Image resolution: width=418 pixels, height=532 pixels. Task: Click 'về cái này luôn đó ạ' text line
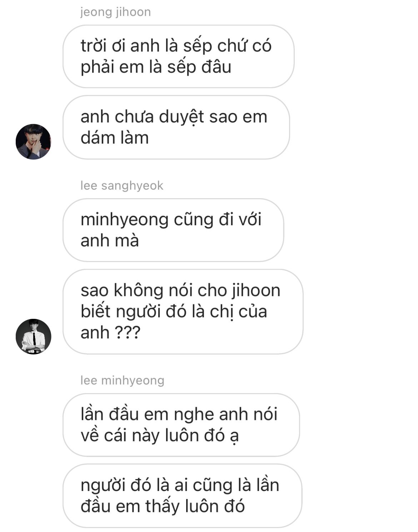[160, 436]
